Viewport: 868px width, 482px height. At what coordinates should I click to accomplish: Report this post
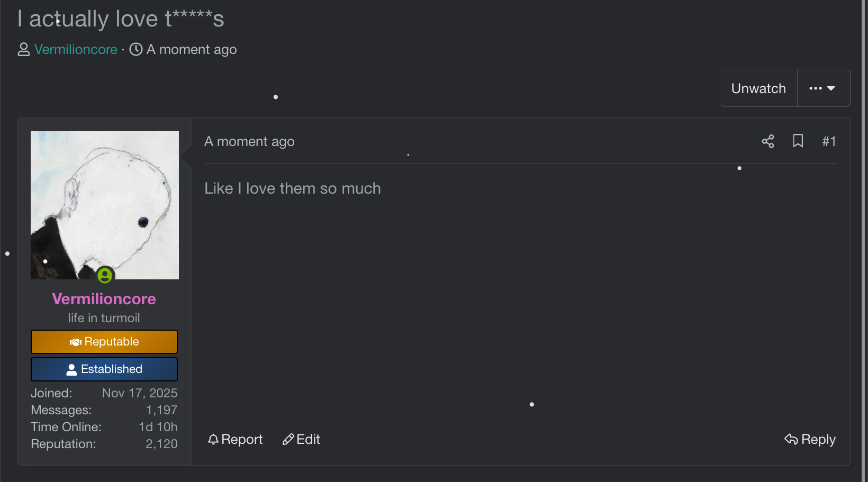click(236, 439)
